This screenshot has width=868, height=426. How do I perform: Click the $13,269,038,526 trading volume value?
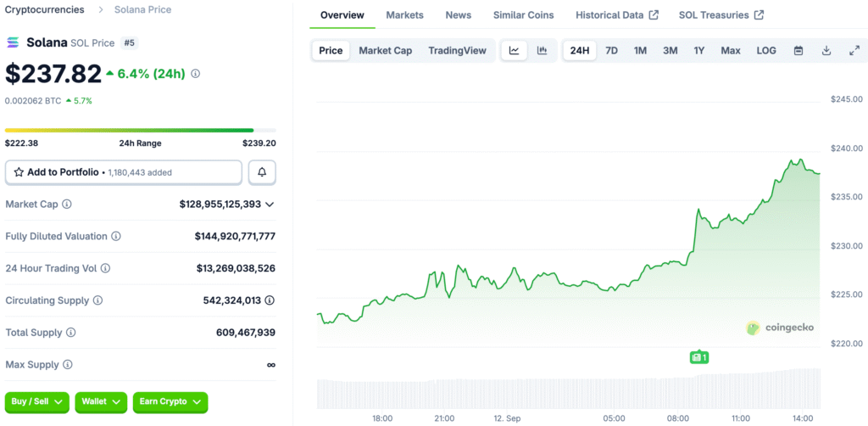[236, 269]
